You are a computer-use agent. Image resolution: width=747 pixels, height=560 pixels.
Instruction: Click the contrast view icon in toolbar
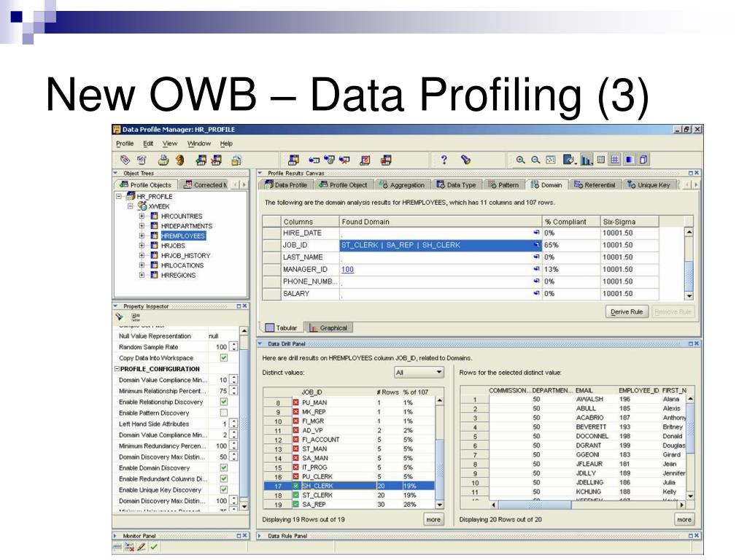630,160
